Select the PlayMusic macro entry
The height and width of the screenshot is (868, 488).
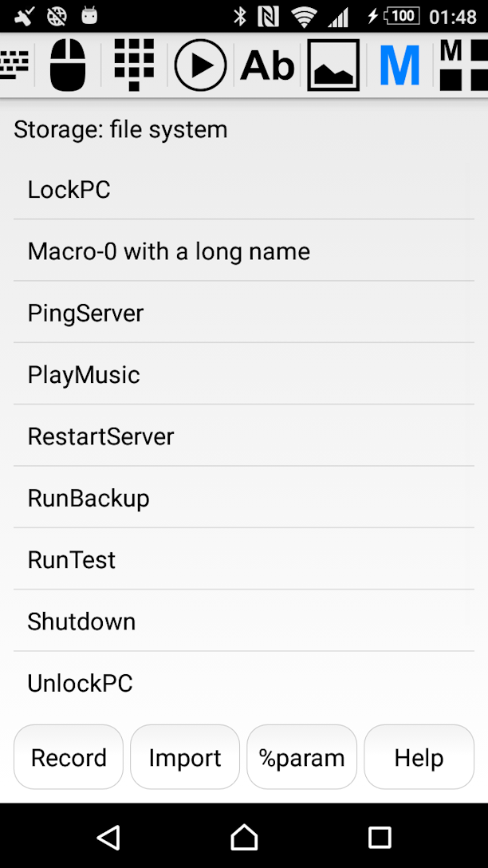[244, 374]
